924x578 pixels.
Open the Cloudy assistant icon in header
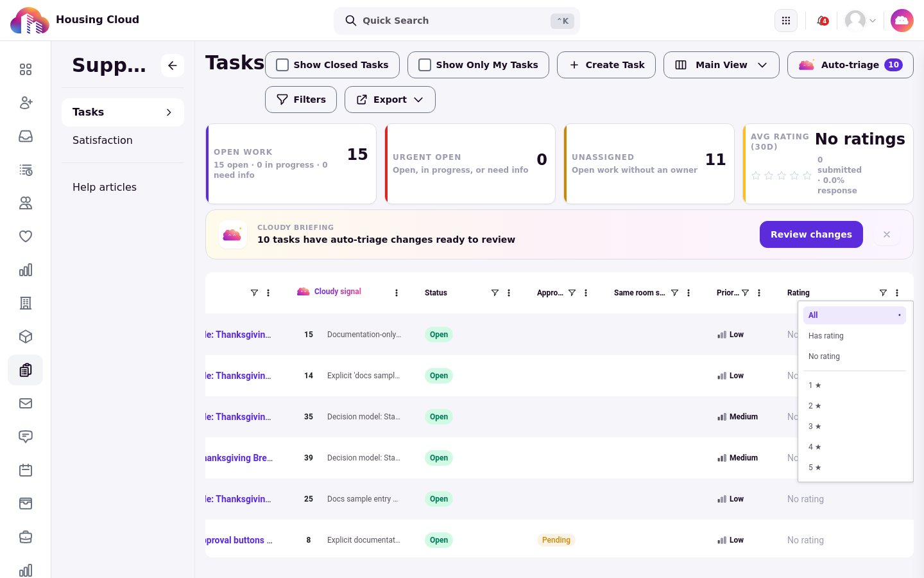click(902, 21)
